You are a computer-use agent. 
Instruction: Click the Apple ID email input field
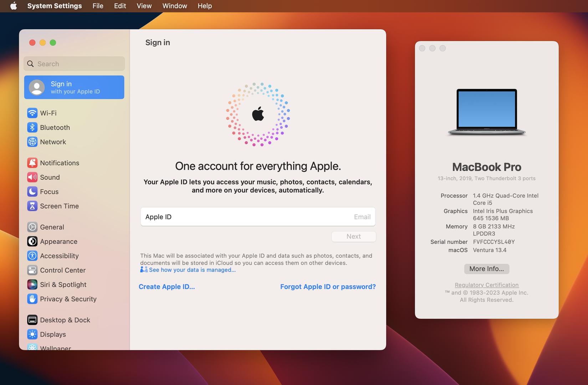(x=258, y=217)
